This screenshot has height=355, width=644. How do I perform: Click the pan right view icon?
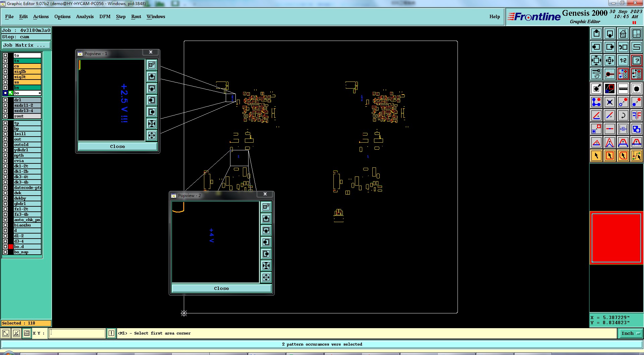coord(610,47)
